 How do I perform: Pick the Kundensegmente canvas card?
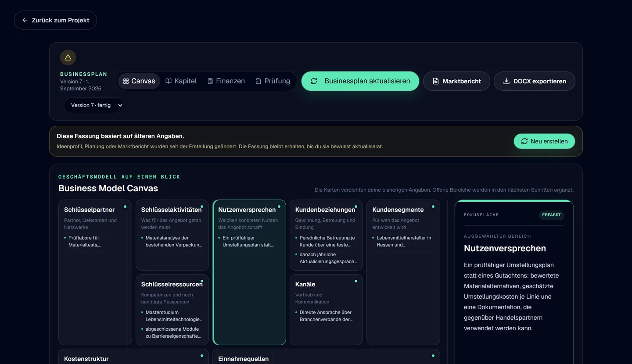click(403, 272)
